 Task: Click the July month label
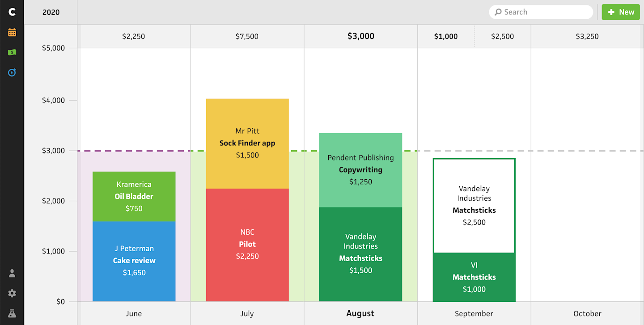click(247, 314)
